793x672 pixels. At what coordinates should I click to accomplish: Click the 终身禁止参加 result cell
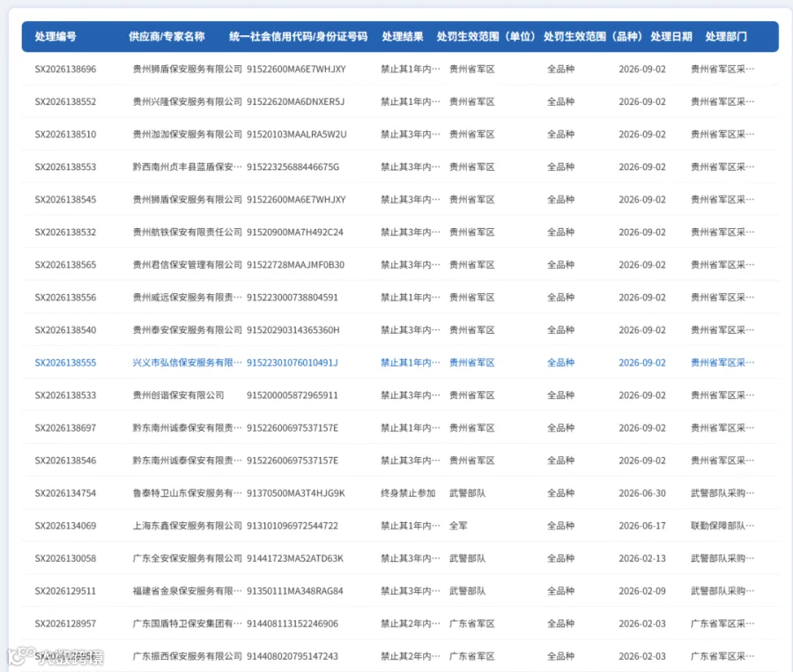[408, 493]
